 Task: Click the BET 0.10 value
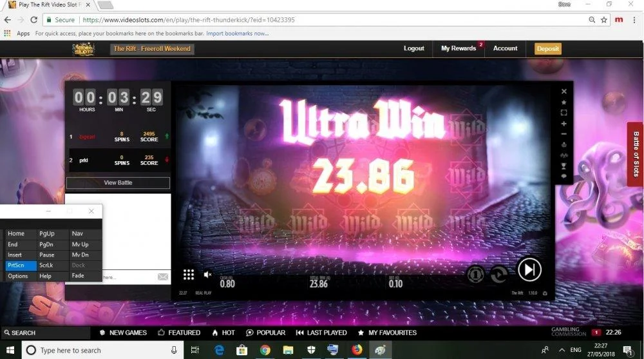click(395, 284)
